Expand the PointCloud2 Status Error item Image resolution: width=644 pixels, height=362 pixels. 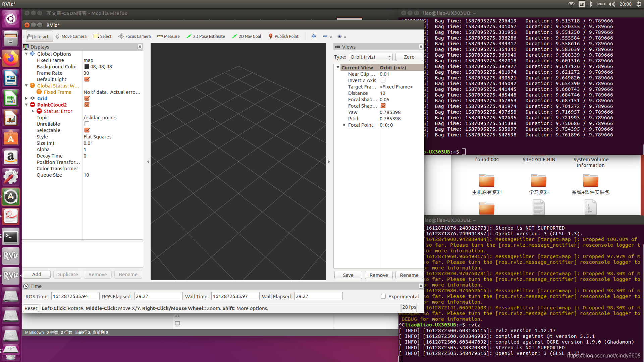coord(34,111)
